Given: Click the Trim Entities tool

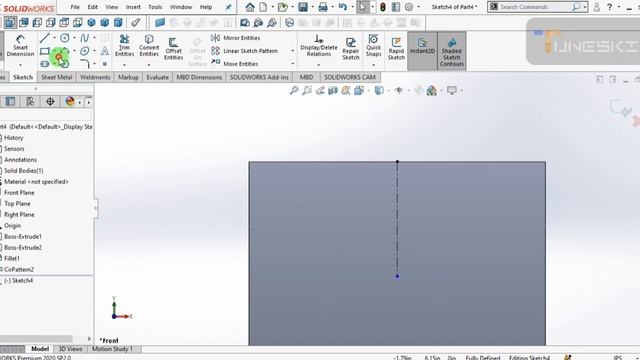Looking at the screenshot, I should 124,46.
